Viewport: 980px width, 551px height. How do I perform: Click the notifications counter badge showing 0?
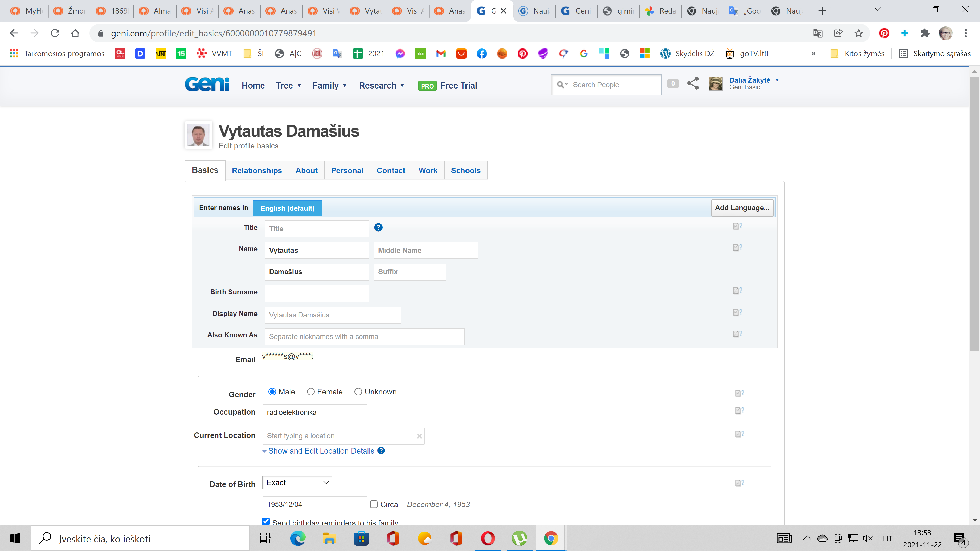click(673, 83)
